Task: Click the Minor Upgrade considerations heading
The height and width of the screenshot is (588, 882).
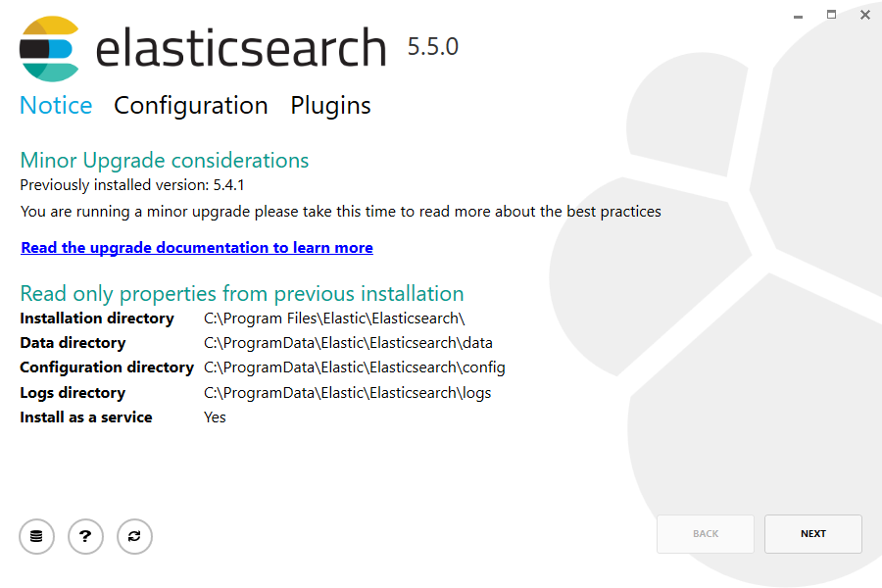Action: click(165, 161)
